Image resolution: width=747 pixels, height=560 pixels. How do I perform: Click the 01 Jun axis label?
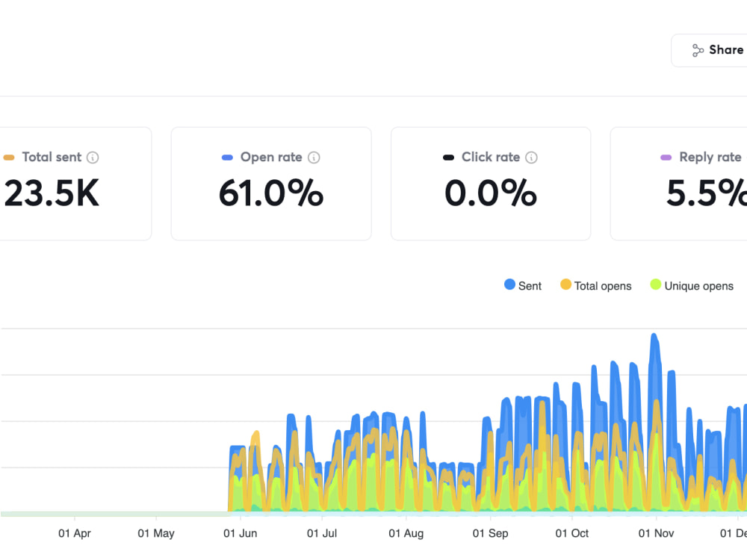pyautogui.click(x=240, y=533)
